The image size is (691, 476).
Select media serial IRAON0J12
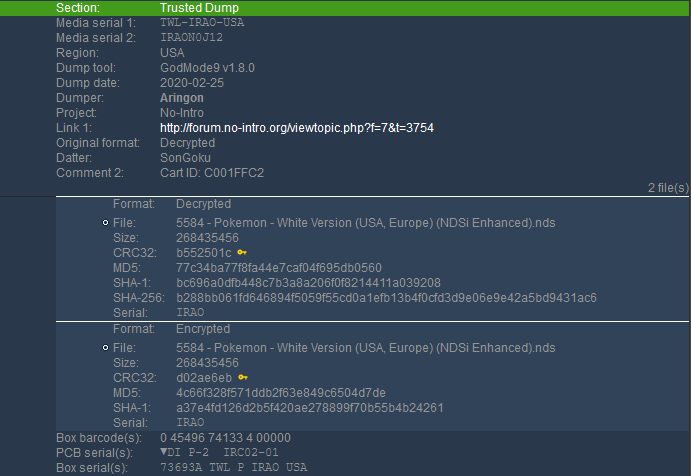191,37
